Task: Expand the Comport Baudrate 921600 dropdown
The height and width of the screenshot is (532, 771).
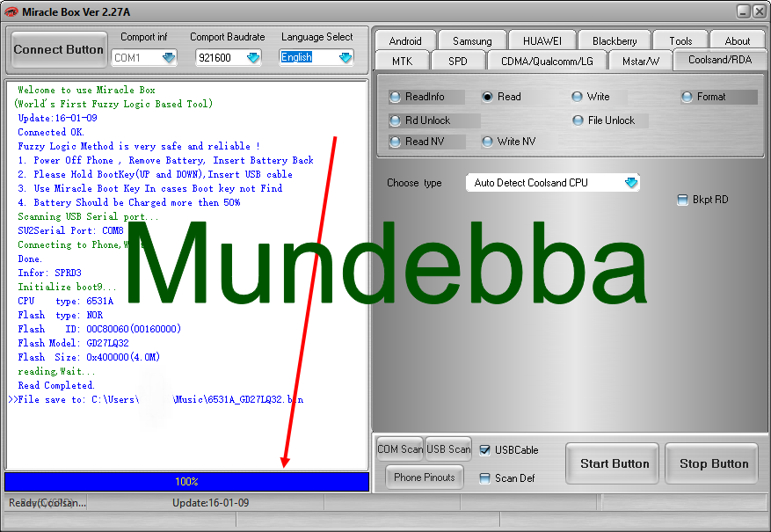Action: (x=229, y=57)
